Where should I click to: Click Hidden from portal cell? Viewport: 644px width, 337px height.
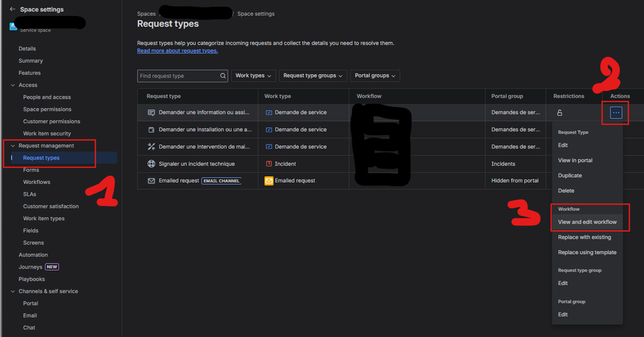click(515, 181)
